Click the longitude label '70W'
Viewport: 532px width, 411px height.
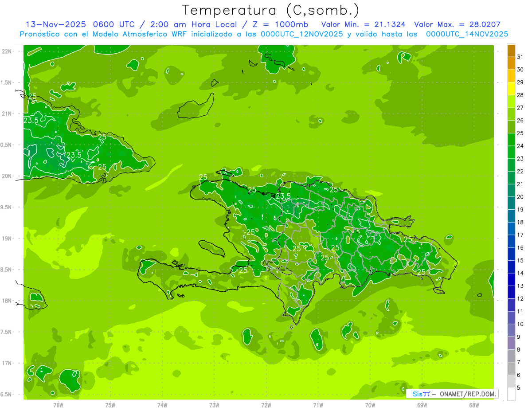point(370,405)
